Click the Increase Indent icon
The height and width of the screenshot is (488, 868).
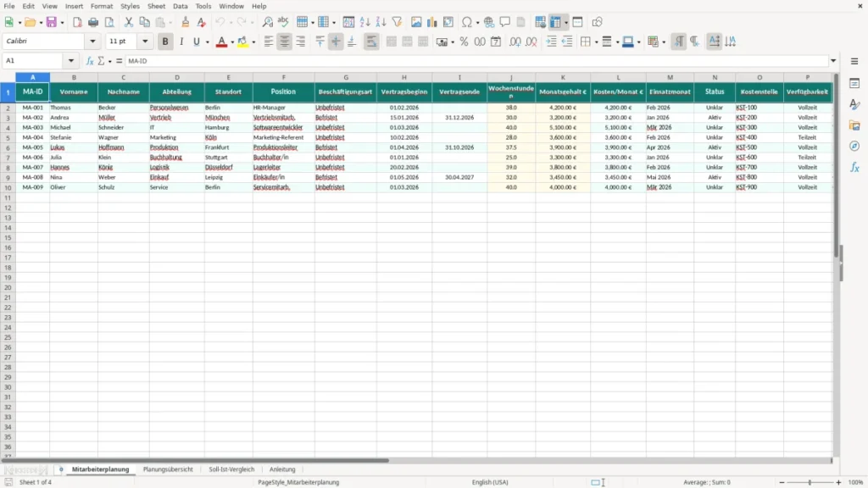[x=551, y=42]
